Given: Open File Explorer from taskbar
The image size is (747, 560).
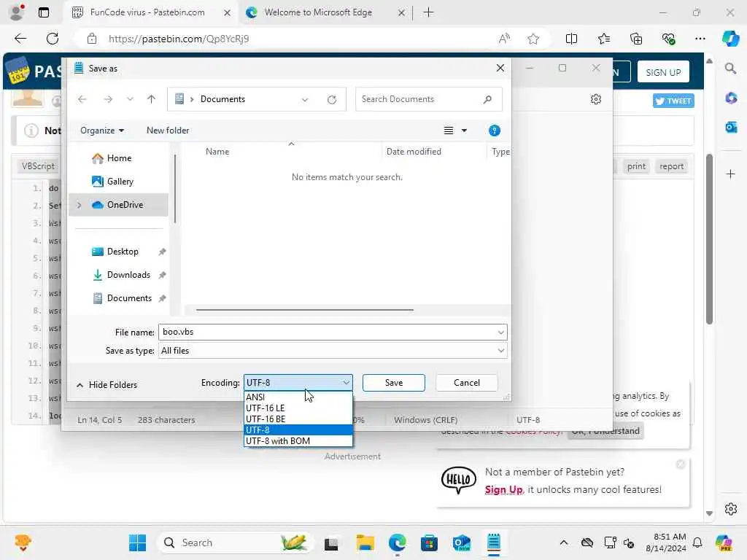Looking at the screenshot, I should (365, 542).
